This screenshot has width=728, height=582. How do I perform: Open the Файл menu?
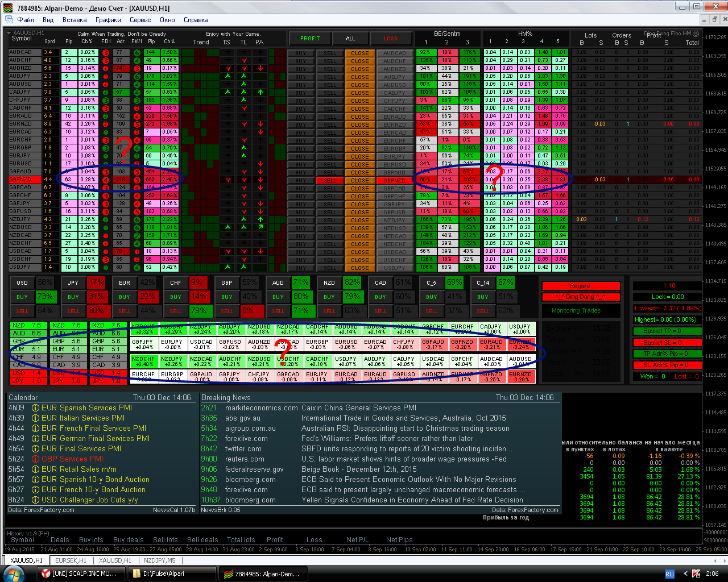26,20
